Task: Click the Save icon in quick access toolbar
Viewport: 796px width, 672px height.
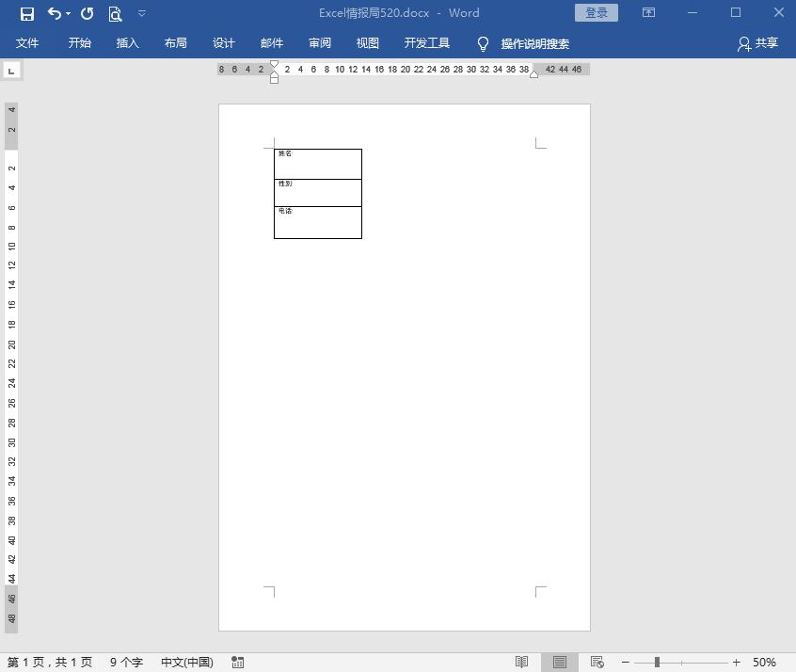Action: tap(27, 13)
